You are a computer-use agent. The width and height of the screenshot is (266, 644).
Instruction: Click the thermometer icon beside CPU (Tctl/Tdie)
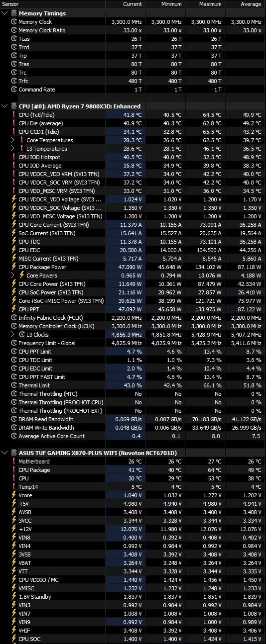pos(14,114)
